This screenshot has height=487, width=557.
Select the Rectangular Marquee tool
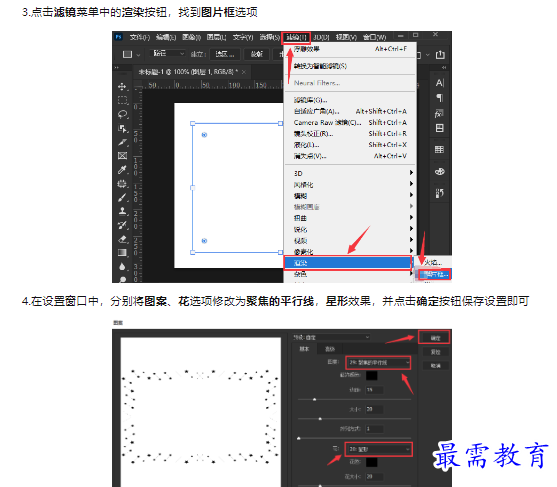coord(123,100)
